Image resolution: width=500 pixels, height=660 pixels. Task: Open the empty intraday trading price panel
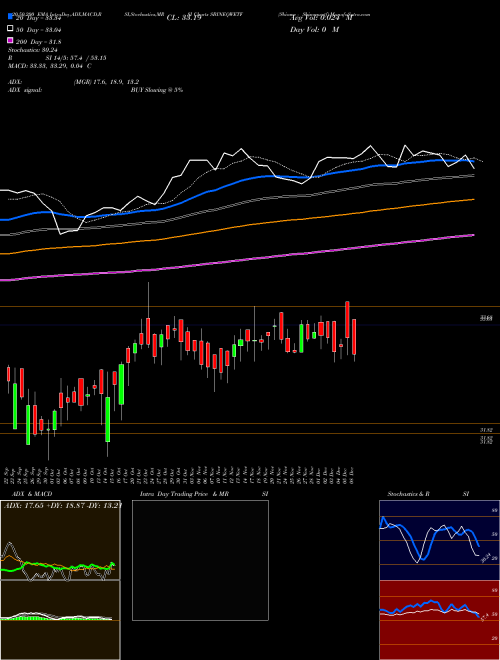pyautogui.click(x=200, y=560)
